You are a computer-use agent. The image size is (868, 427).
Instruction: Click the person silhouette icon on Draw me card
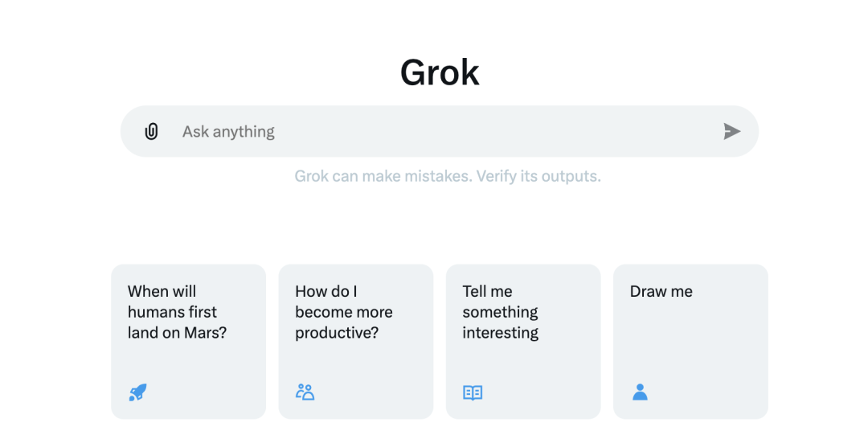tap(640, 392)
